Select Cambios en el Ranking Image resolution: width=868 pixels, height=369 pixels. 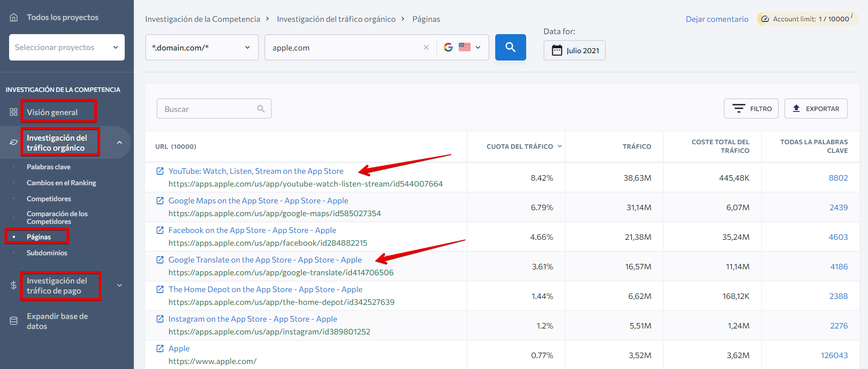pyautogui.click(x=61, y=183)
